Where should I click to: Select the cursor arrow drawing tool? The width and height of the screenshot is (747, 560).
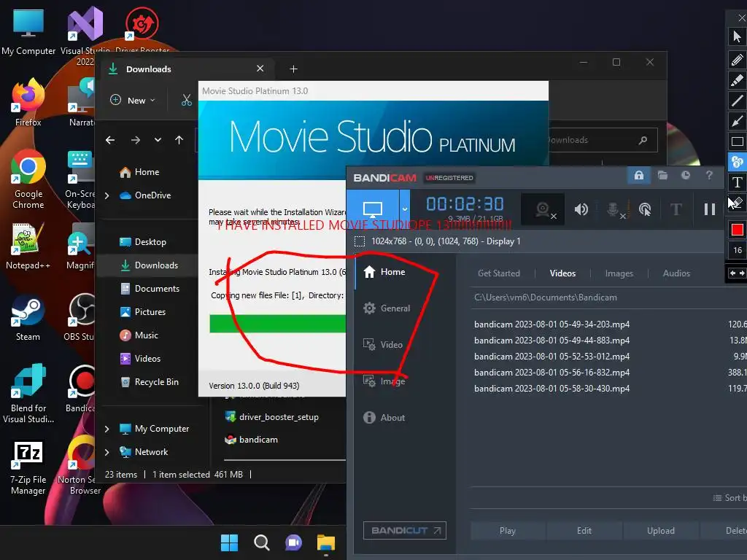(737, 36)
